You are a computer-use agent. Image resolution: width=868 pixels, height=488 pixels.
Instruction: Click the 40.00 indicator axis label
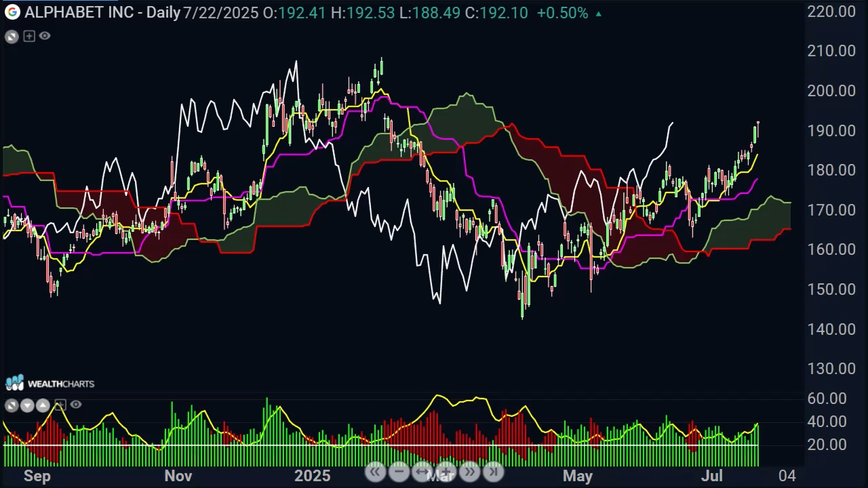click(827, 422)
